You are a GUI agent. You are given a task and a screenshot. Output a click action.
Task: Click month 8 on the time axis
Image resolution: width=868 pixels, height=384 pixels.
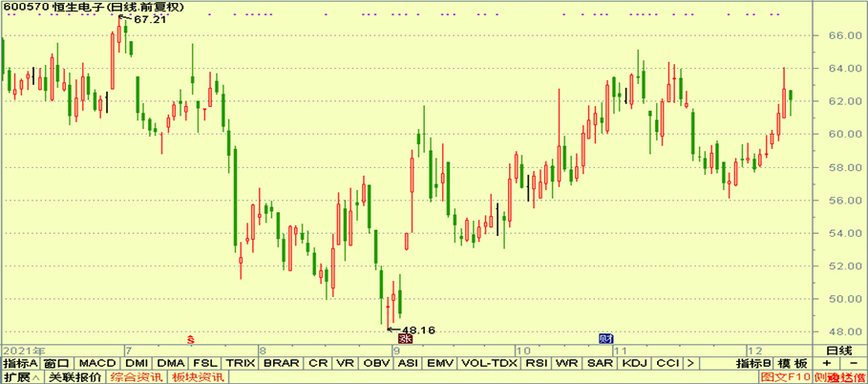coord(265,352)
